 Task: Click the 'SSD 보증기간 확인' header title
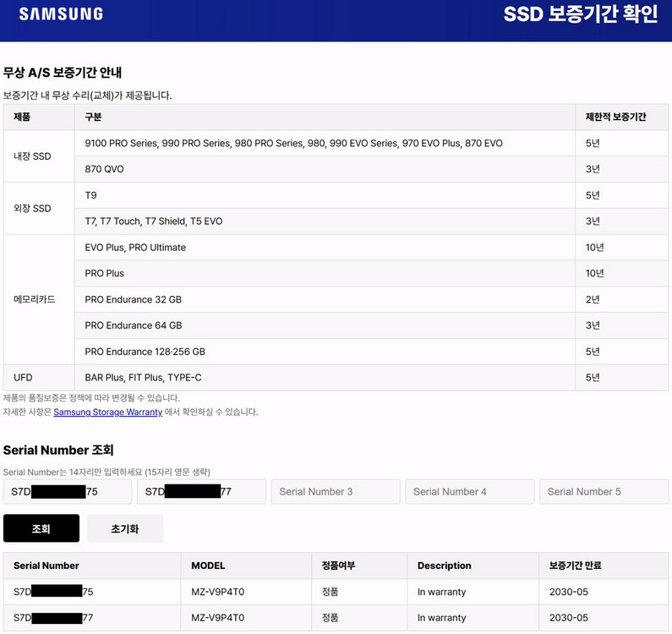580,14
